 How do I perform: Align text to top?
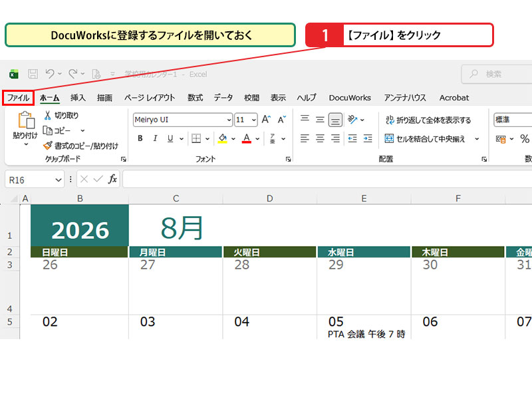(305, 118)
